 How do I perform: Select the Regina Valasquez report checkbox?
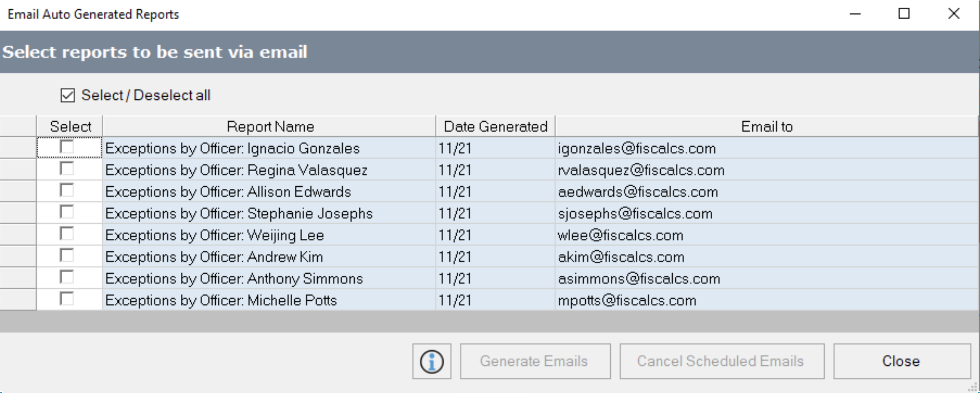tap(67, 169)
